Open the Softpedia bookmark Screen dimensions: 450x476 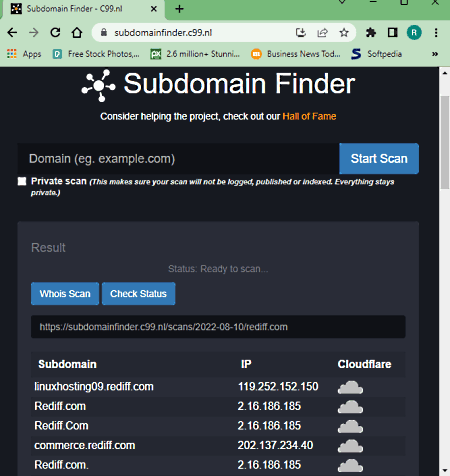(377, 54)
